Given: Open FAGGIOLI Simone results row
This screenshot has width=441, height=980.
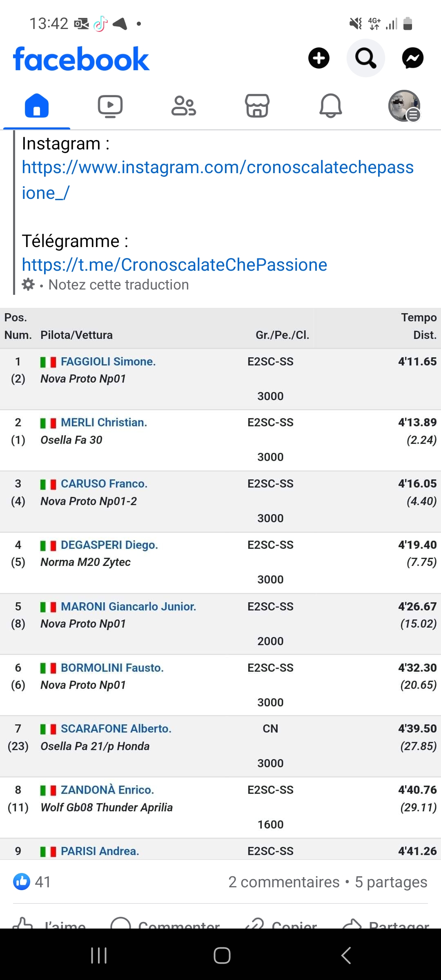Looking at the screenshot, I should point(220,379).
